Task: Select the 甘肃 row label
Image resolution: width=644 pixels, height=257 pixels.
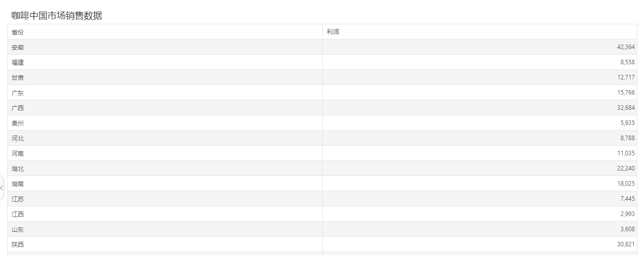Action: pos(18,77)
